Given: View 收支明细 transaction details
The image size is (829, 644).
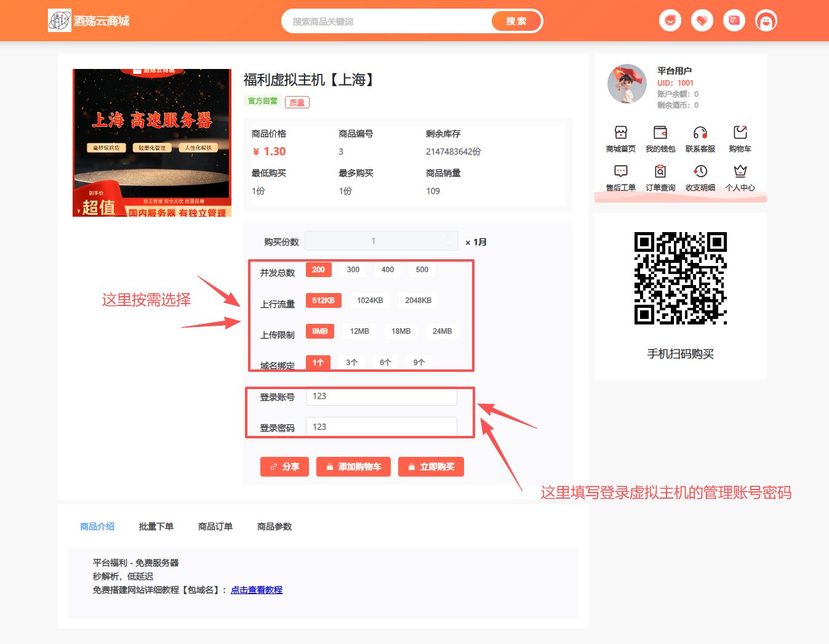Looking at the screenshot, I should coord(700,177).
